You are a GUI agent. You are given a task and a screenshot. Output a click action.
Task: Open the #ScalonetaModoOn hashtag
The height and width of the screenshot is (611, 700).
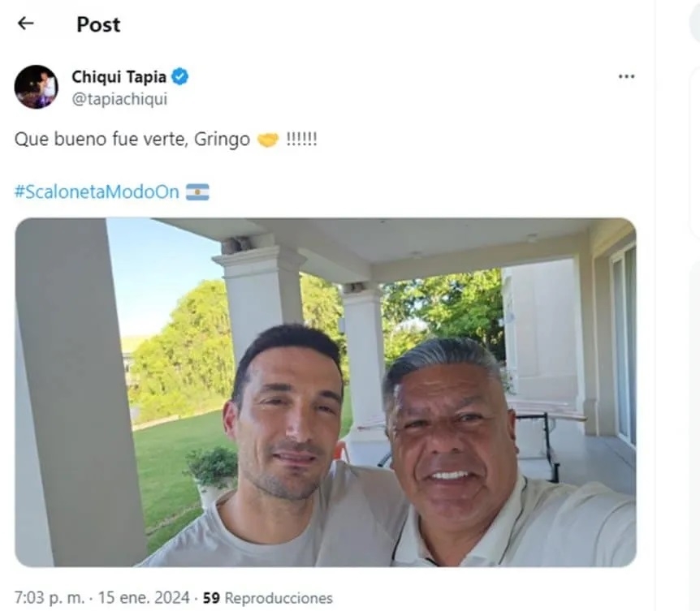pos(97,191)
